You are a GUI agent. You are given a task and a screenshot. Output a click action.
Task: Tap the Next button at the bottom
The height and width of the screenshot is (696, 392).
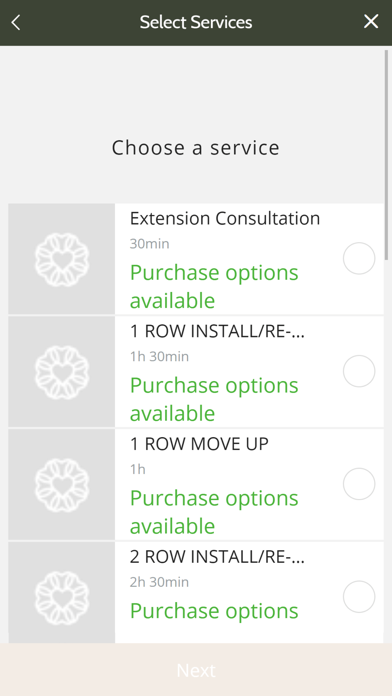(196, 670)
